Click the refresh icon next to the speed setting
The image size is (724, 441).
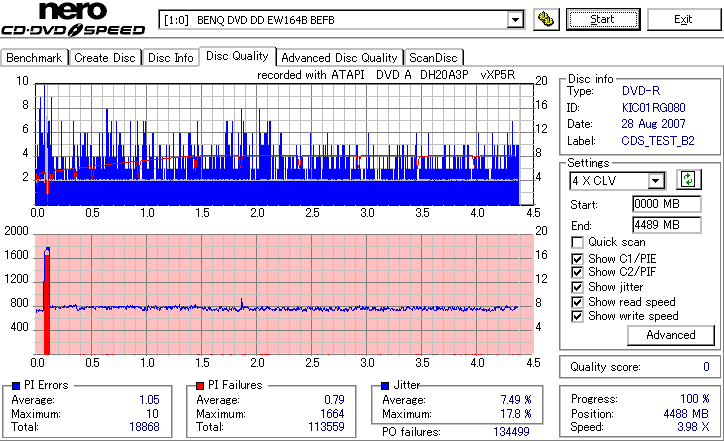[x=688, y=179]
